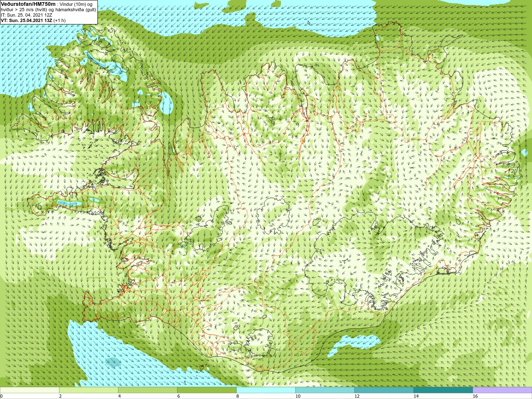Click the 4–6 m/s green legend swatch

[148, 390]
